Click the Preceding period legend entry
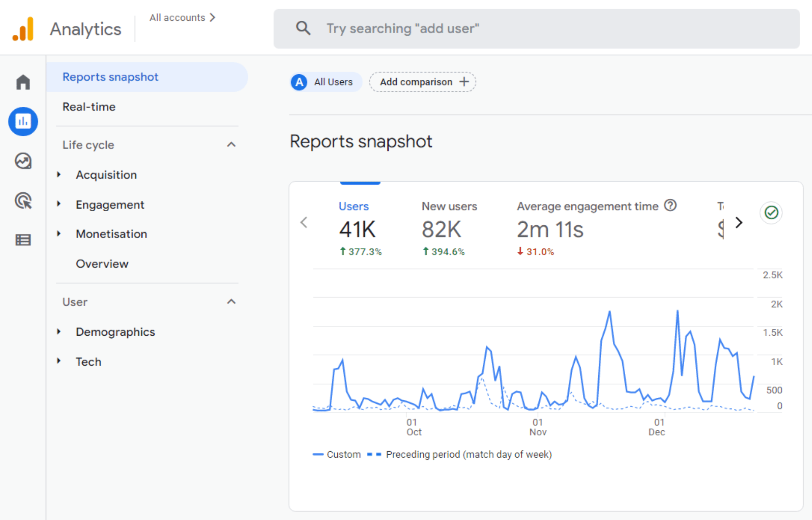This screenshot has height=520, width=812. click(460, 454)
